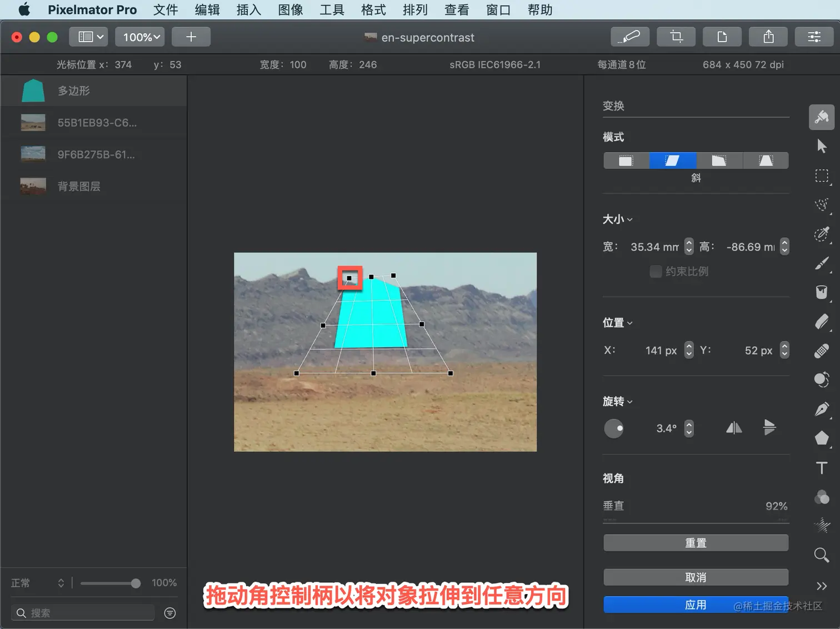Click the height 高 stepper

pos(784,246)
